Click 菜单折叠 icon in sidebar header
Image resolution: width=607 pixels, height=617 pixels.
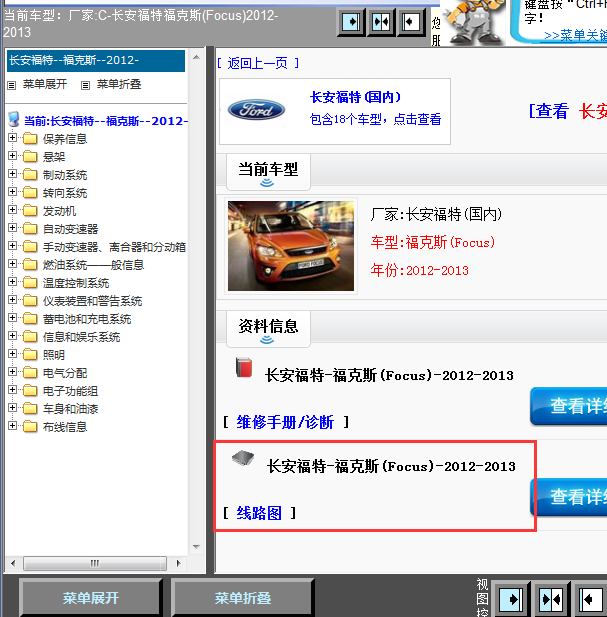[85, 85]
